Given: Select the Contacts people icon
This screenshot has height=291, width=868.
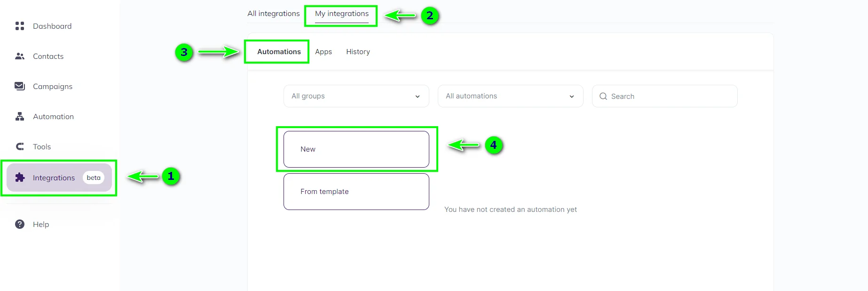Looking at the screenshot, I should coord(20,56).
